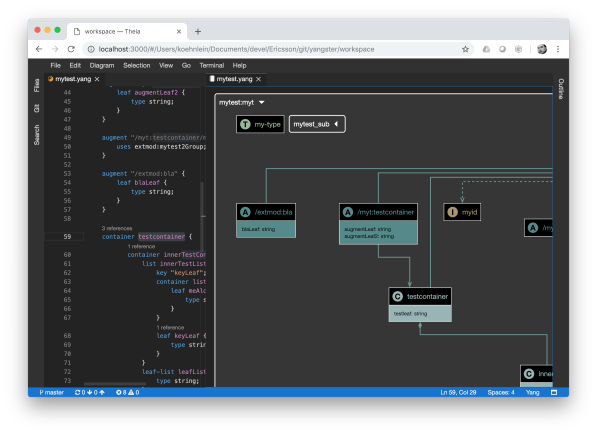Open the 3 references code lens link
This screenshot has height=434, width=597.
point(117,228)
